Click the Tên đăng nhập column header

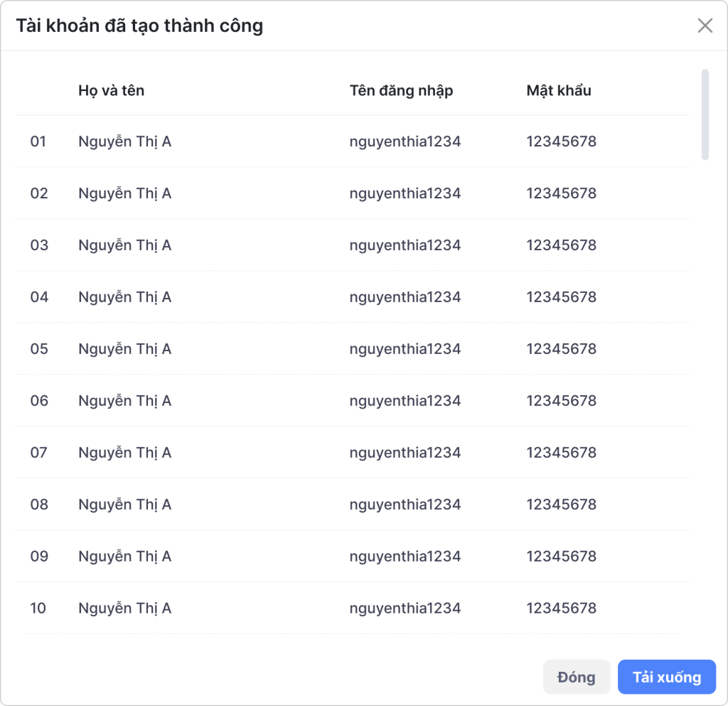pyautogui.click(x=401, y=90)
